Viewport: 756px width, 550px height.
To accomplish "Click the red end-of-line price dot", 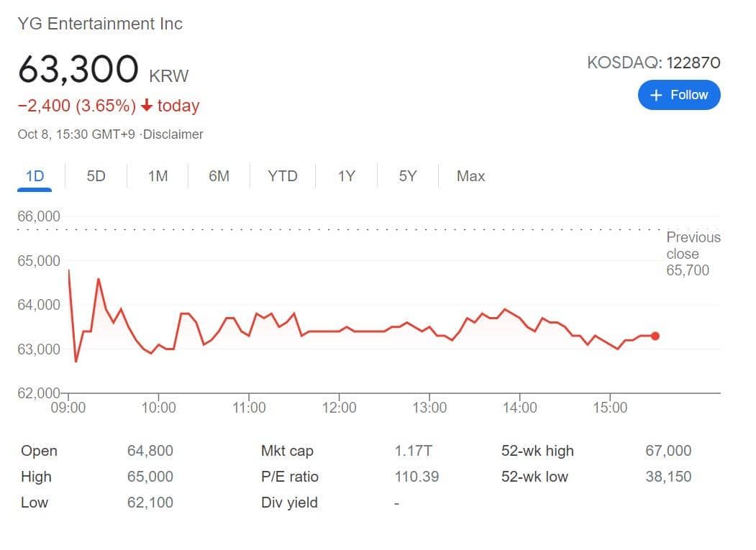I will [655, 336].
